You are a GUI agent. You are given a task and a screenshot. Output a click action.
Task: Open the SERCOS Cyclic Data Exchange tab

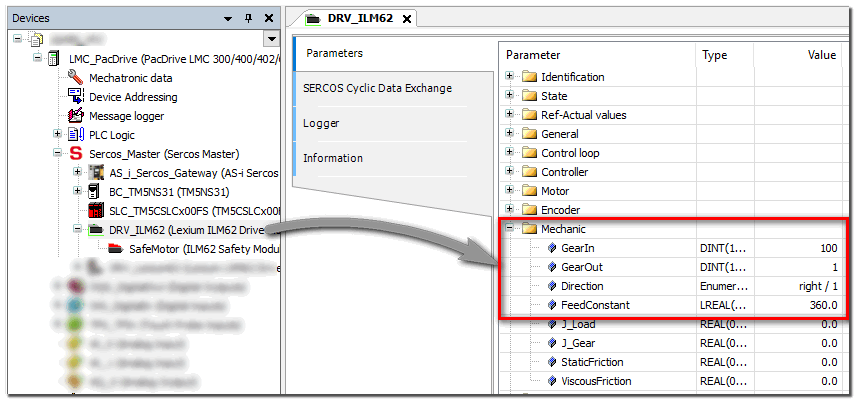(x=377, y=88)
